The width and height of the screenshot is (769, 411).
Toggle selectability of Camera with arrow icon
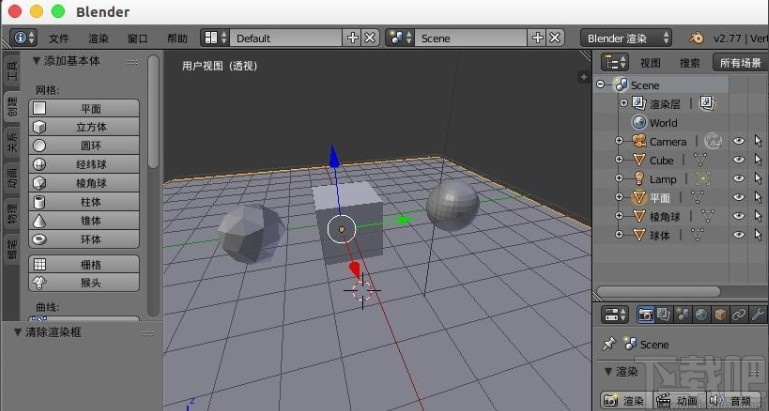pos(759,141)
